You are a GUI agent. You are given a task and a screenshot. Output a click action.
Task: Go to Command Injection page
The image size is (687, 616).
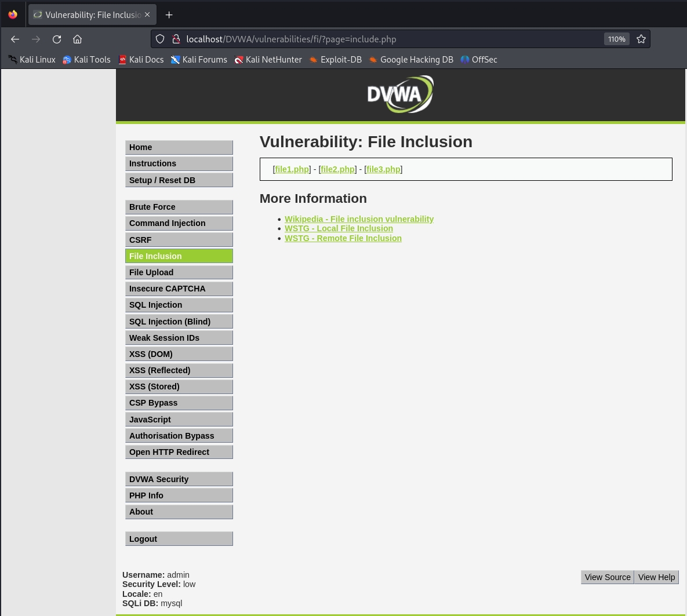tap(179, 223)
